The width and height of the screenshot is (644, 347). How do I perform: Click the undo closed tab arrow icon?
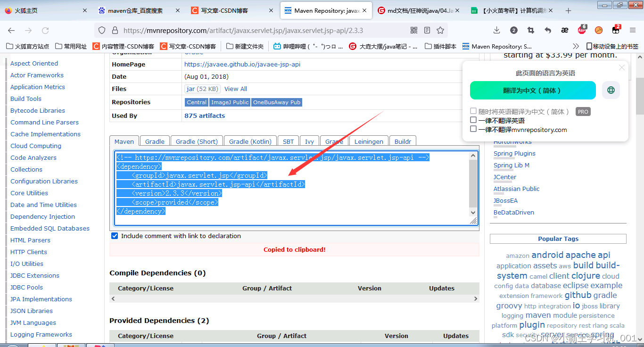pos(548,30)
